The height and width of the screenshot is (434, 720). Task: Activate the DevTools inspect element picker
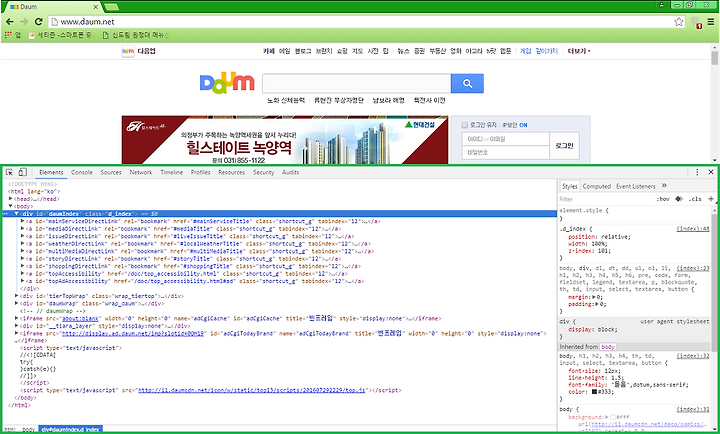coord(9,172)
